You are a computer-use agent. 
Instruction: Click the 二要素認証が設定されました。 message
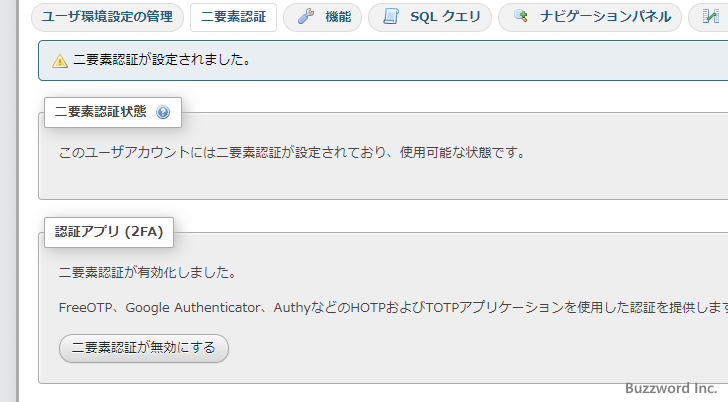[x=162, y=59]
